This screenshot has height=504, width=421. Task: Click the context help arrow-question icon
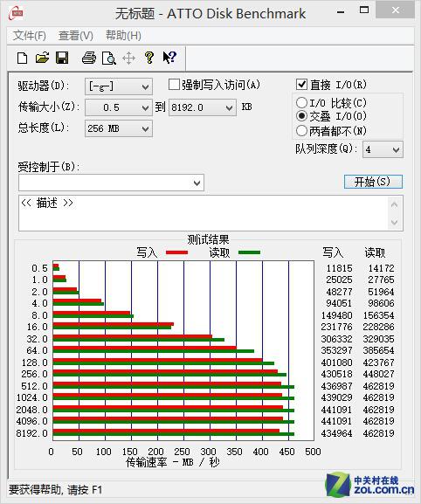pyautogui.click(x=169, y=58)
